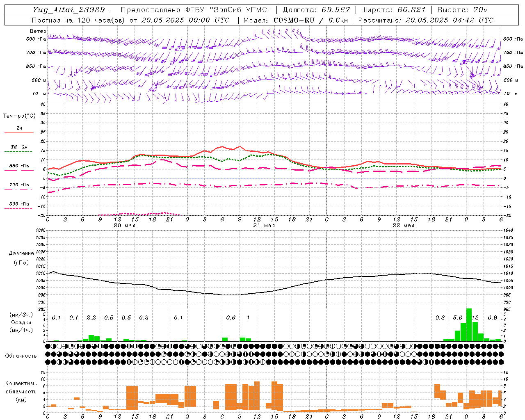Click the longitude value Долгота: 69.967
The image size is (525, 420).
(317, 9)
